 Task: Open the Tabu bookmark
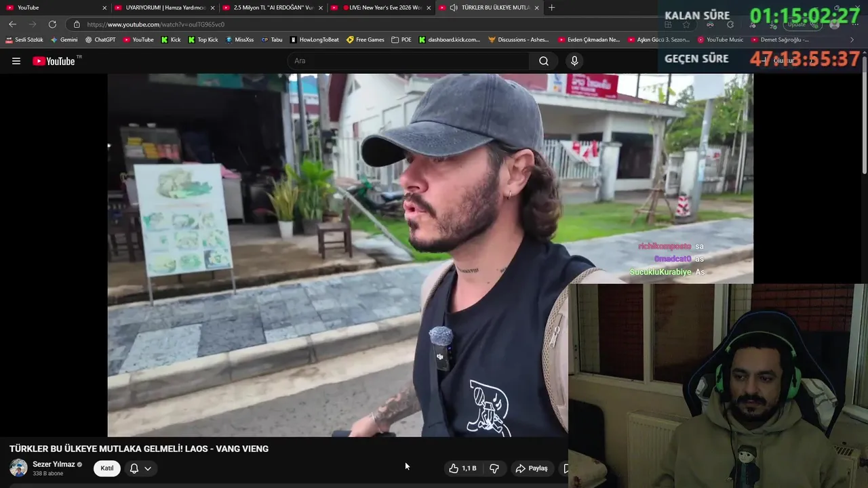(272, 40)
